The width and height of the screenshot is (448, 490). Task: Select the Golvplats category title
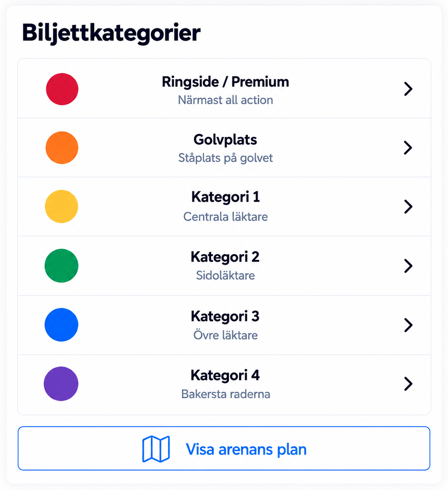coord(225,140)
